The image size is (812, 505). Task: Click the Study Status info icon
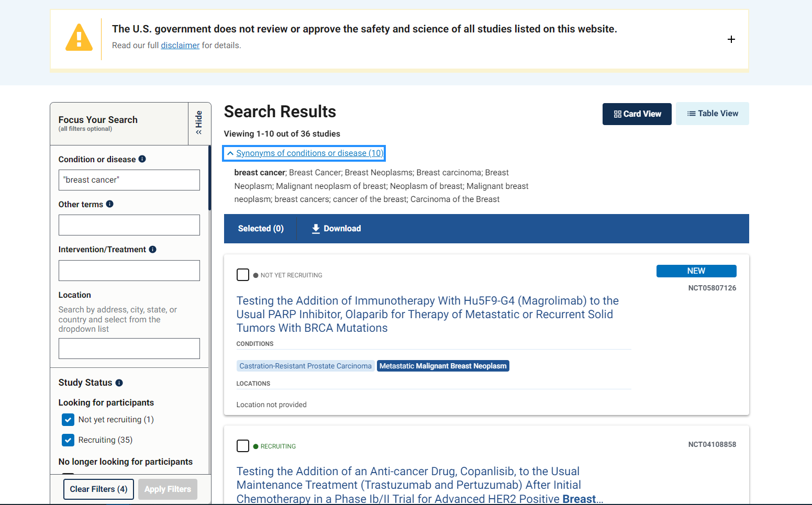coord(119,383)
